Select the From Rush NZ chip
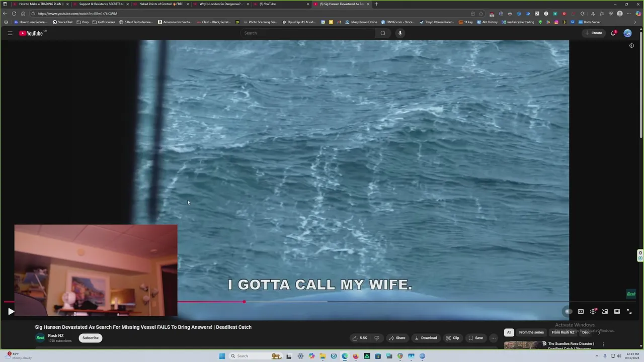Viewport: 644px width, 362px height. pyautogui.click(x=562, y=332)
